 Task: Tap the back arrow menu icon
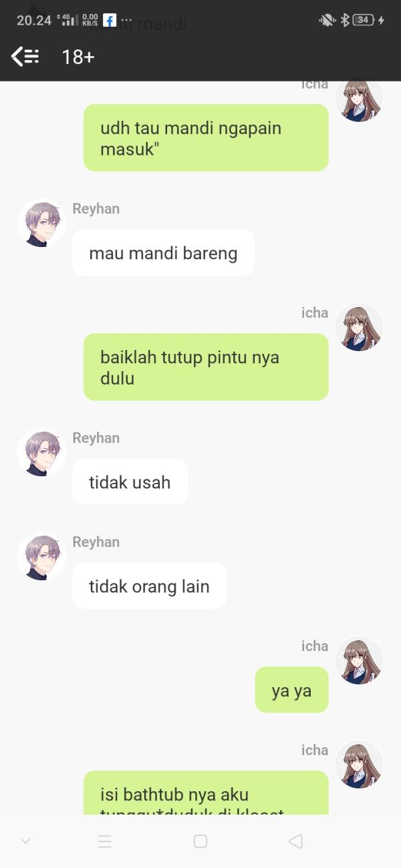point(25,57)
